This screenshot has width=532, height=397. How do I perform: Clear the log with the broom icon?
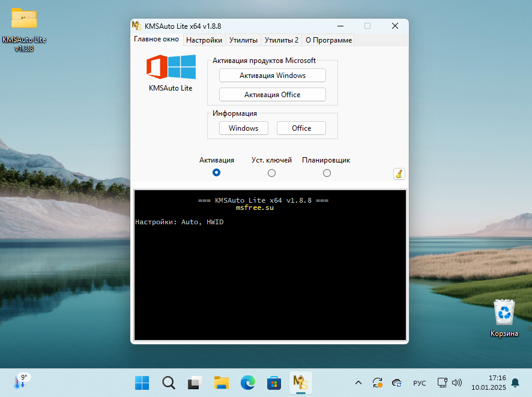click(399, 174)
